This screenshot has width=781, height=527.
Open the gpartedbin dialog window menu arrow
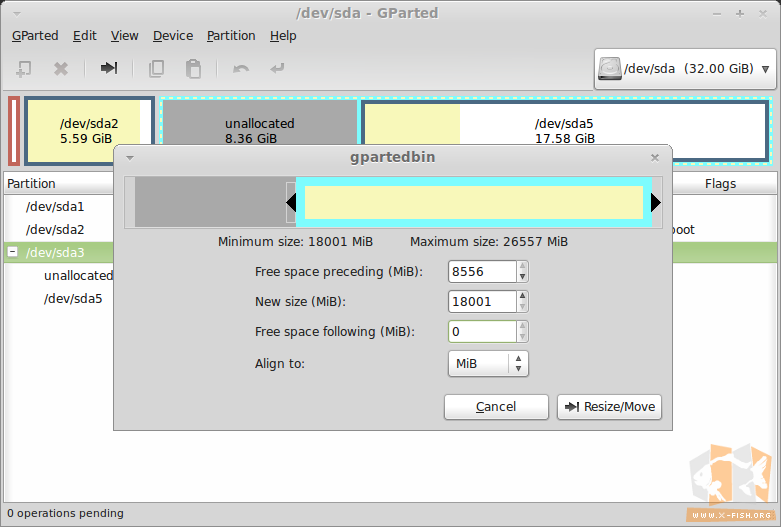click(130, 158)
